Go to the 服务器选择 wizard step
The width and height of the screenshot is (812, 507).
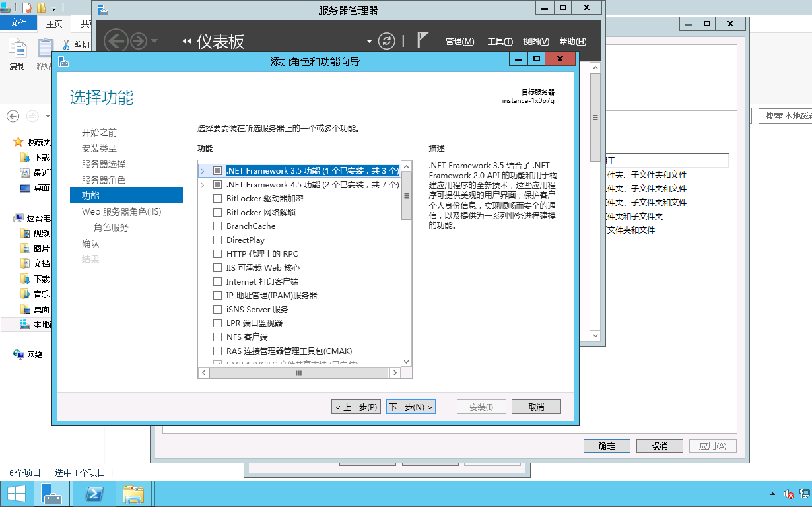tap(104, 164)
